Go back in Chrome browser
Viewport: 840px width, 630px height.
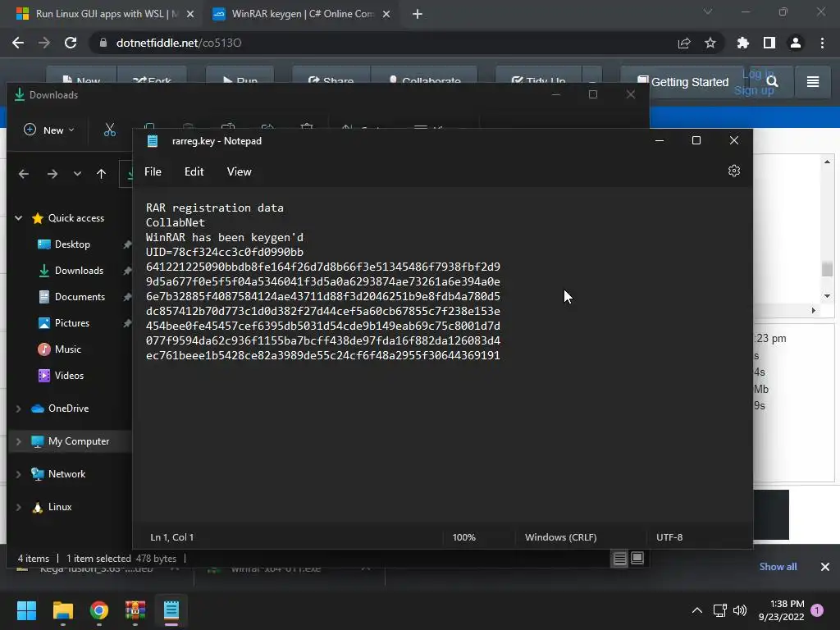[18, 43]
